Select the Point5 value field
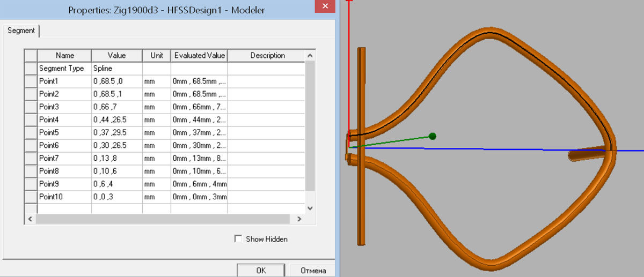The image size is (644, 277). coord(116,132)
